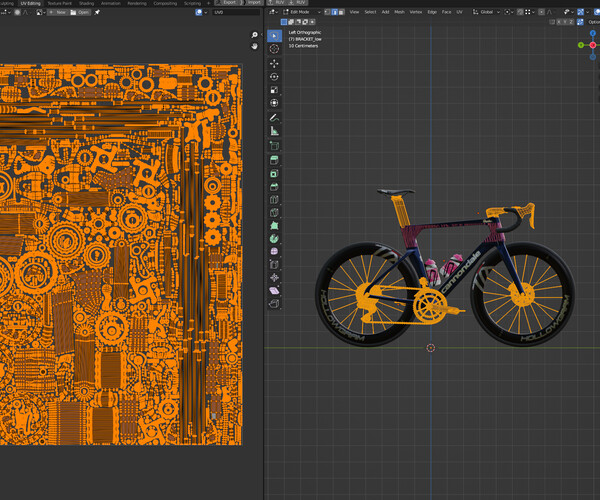Select the Smooth vertices tool

tap(274, 251)
